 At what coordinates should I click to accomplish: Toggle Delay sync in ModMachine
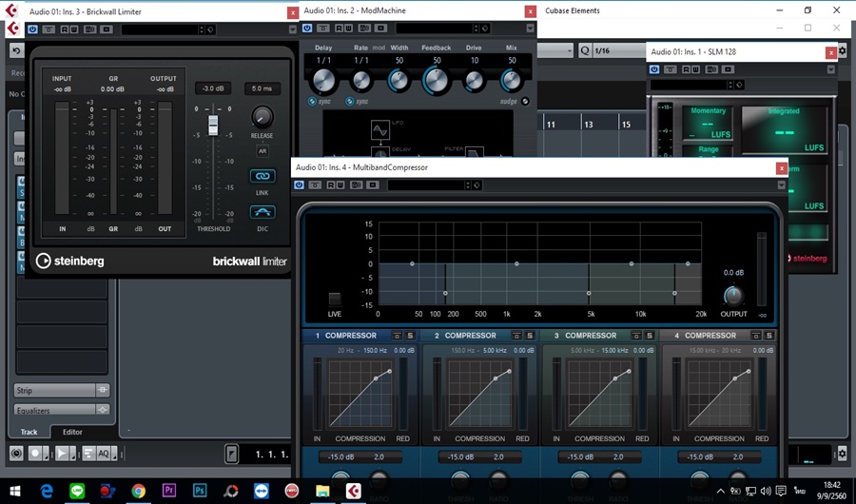[x=312, y=102]
